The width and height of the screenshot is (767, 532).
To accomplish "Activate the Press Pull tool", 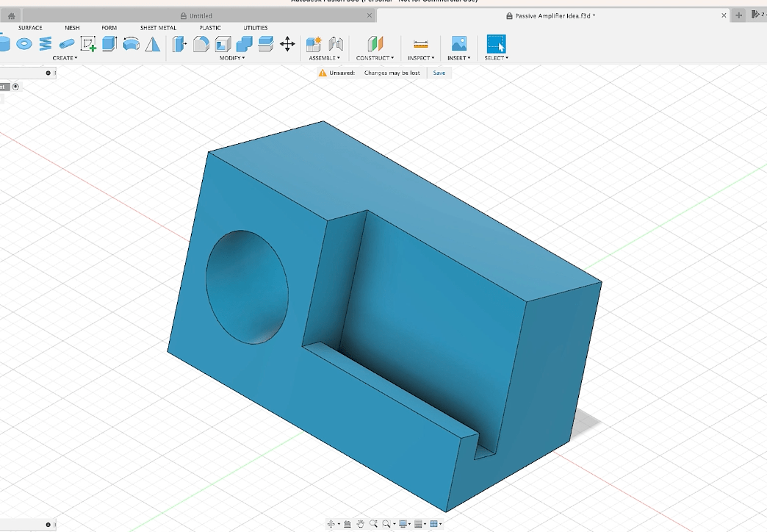I will (179, 45).
